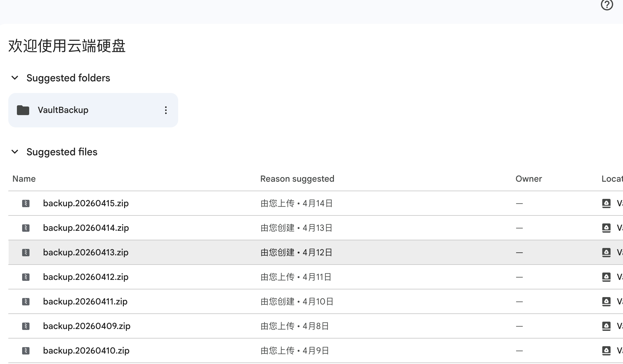Click the VaultBackup folder icon
Image resolution: width=623 pixels, height=364 pixels.
pos(23,110)
